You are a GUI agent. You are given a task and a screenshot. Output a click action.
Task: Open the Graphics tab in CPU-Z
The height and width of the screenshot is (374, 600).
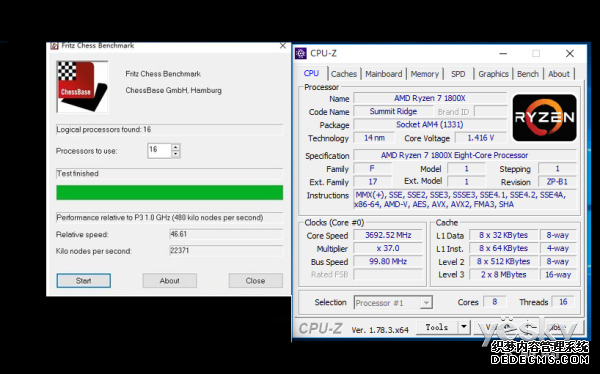(x=493, y=74)
